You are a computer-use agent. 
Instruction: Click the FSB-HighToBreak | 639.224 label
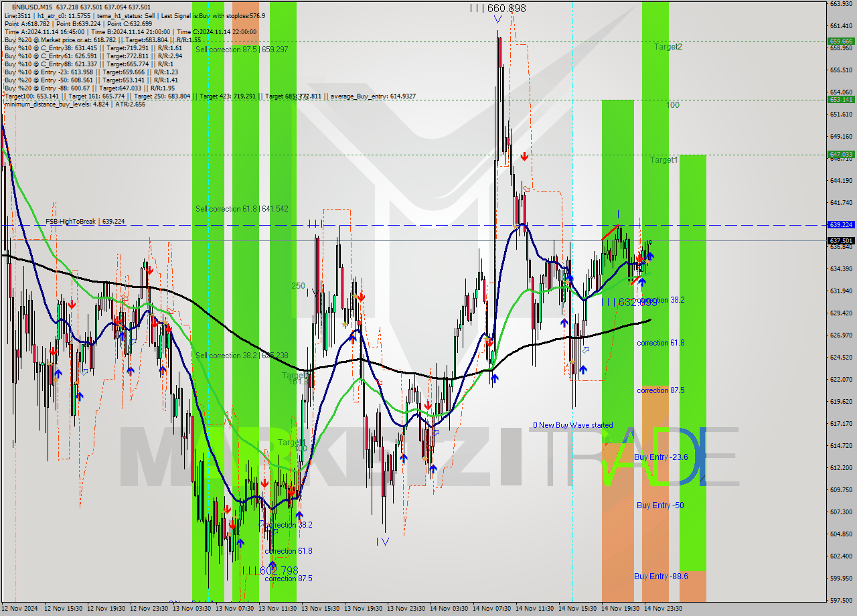coord(85,222)
